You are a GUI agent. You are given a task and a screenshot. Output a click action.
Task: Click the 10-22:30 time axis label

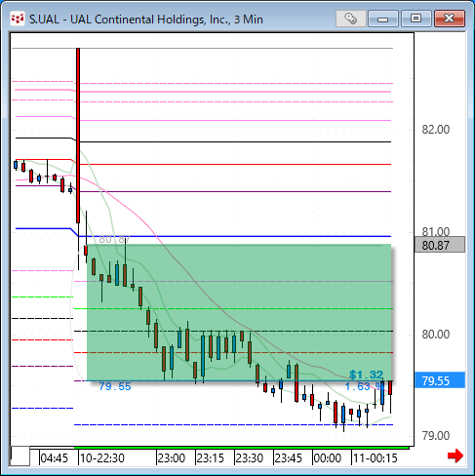102,458
